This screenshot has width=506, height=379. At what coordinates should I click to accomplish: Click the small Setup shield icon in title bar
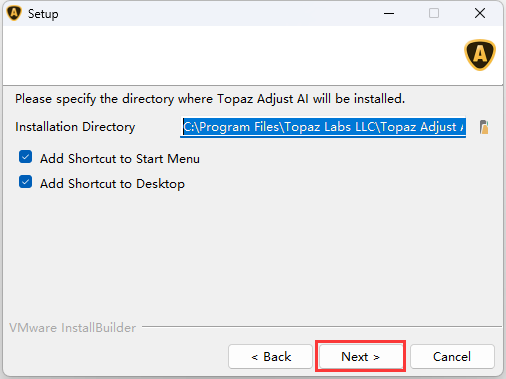14,13
